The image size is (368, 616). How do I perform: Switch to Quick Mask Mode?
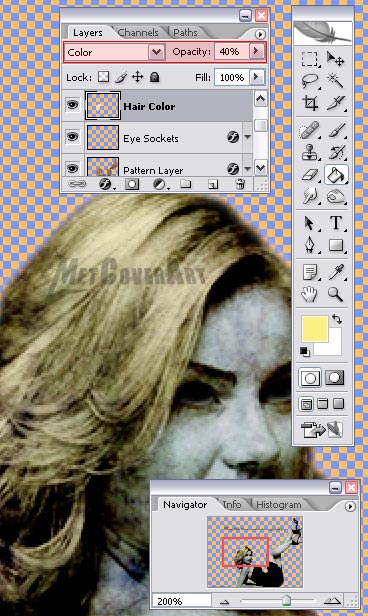[x=335, y=378]
